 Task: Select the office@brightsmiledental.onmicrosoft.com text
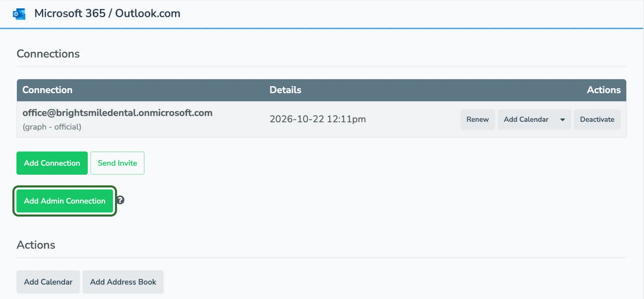pos(117,113)
